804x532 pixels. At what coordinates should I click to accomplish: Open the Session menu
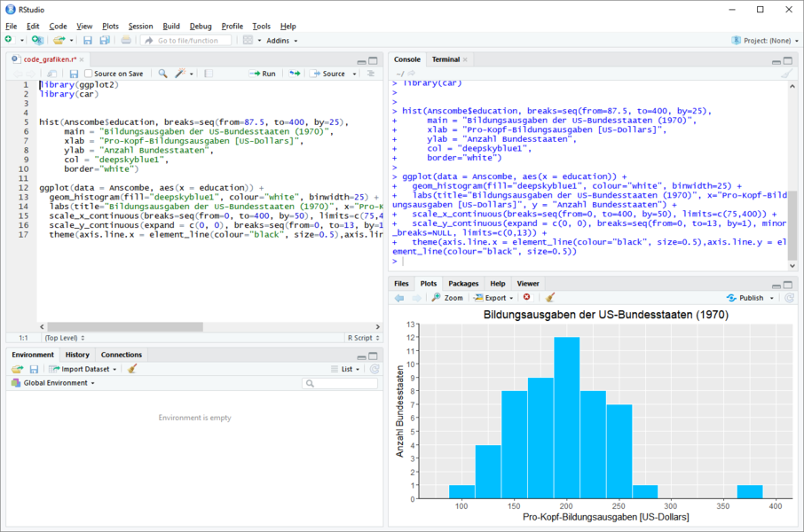(140, 27)
